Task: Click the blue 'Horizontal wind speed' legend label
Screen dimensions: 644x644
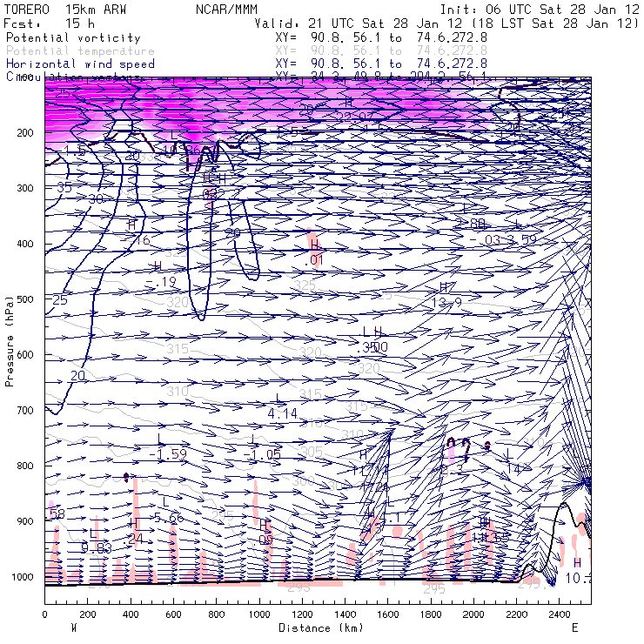Action: point(80,64)
